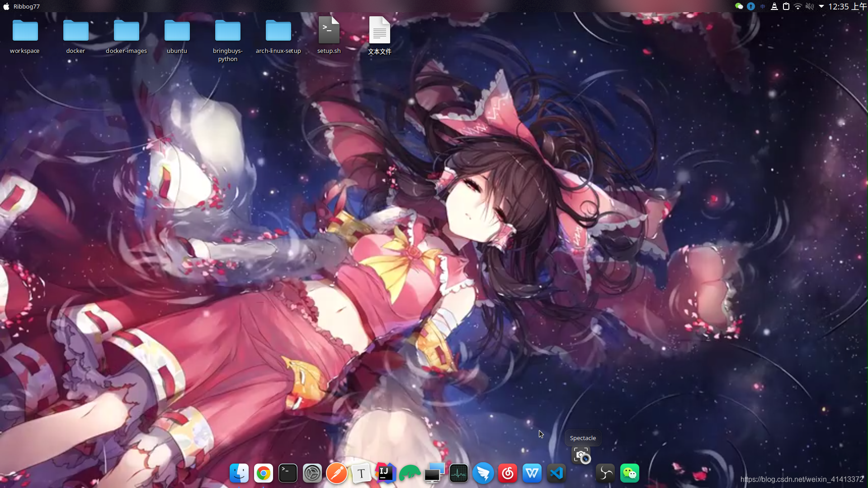Click the Ribbog77 menu bar title
The height and width of the screenshot is (488, 868).
point(27,6)
